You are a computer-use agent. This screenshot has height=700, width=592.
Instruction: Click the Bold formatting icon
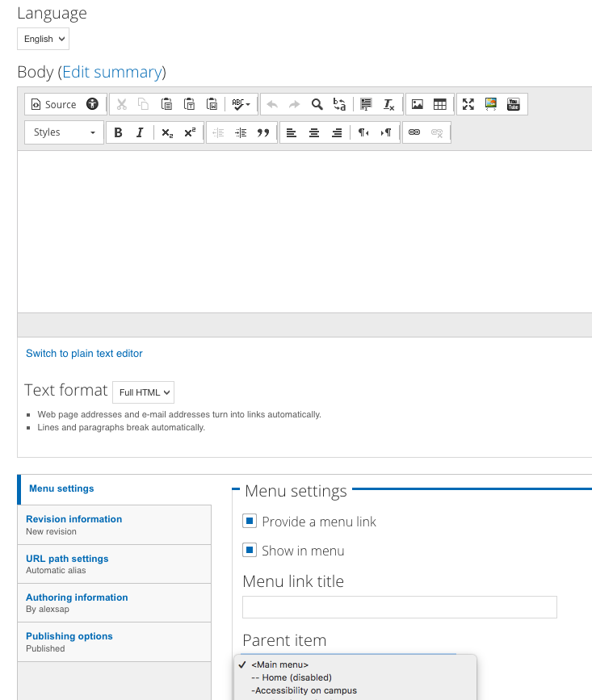(118, 132)
